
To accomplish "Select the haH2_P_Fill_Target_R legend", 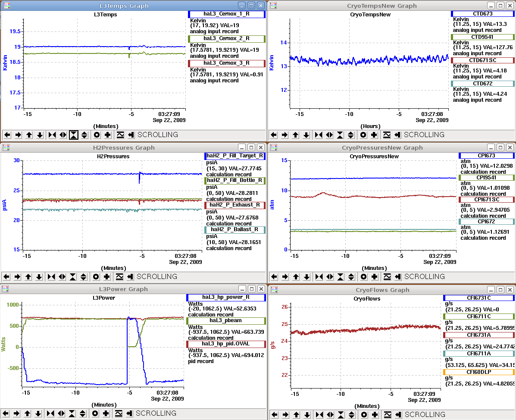I will pos(235,156).
